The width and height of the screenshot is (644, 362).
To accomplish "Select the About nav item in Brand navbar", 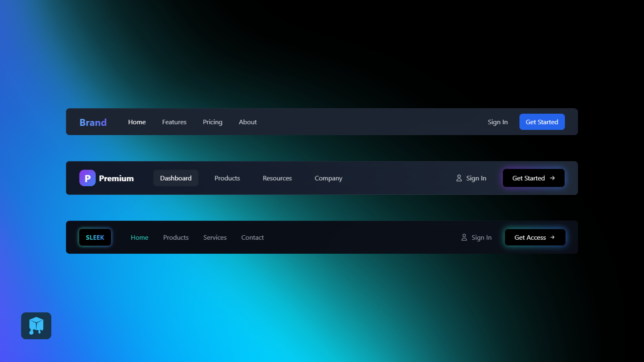I will (x=248, y=122).
